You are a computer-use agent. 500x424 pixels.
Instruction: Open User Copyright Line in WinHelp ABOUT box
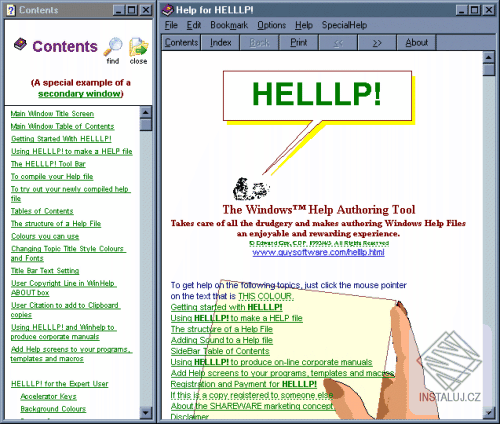point(63,288)
